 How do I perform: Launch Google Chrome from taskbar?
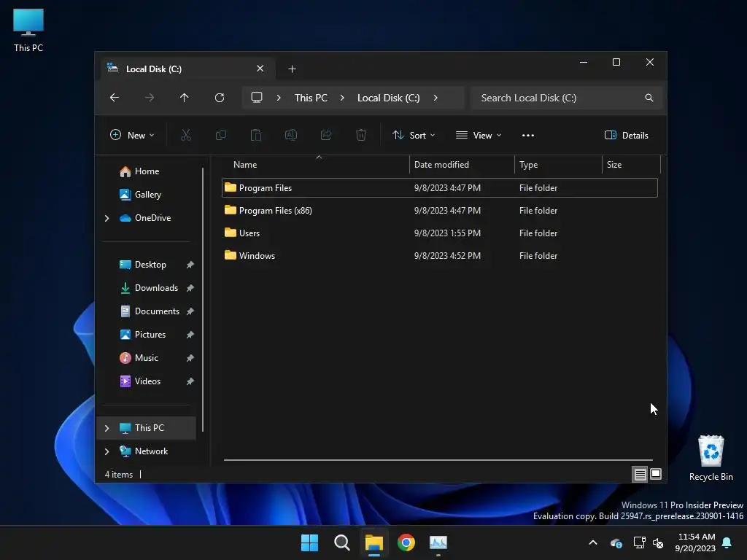point(406,542)
